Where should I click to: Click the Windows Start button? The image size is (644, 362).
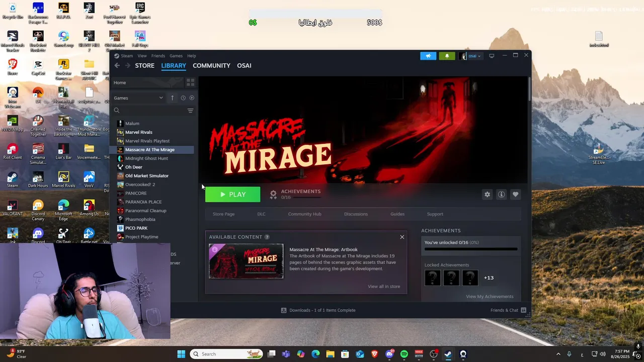click(x=181, y=354)
